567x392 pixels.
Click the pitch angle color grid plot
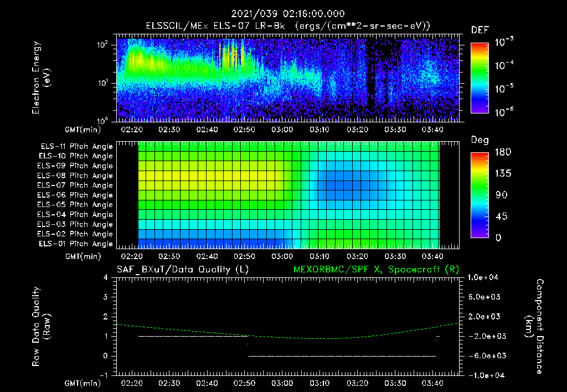tap(288, 195)
